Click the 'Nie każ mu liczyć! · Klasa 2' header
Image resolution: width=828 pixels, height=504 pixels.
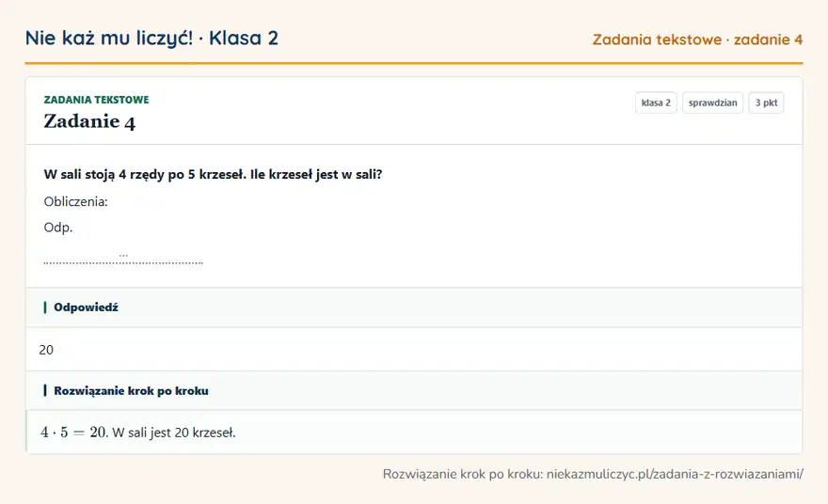coord(151,38)
